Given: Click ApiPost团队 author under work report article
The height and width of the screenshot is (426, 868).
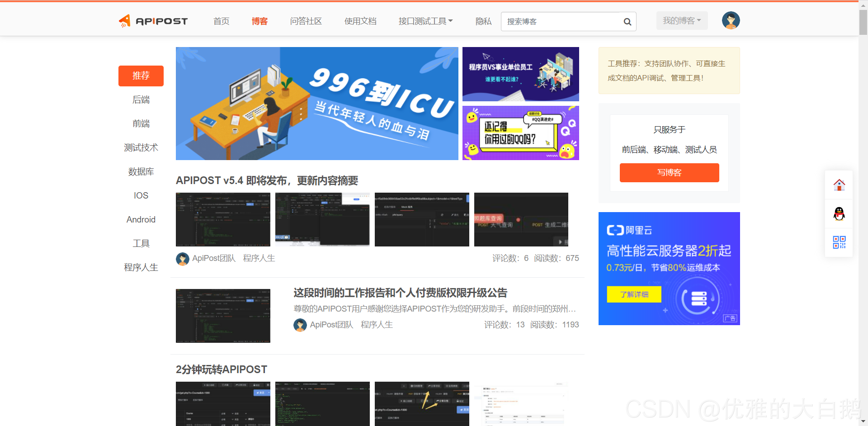Looking at the screenshot, I should click(331, 325).
